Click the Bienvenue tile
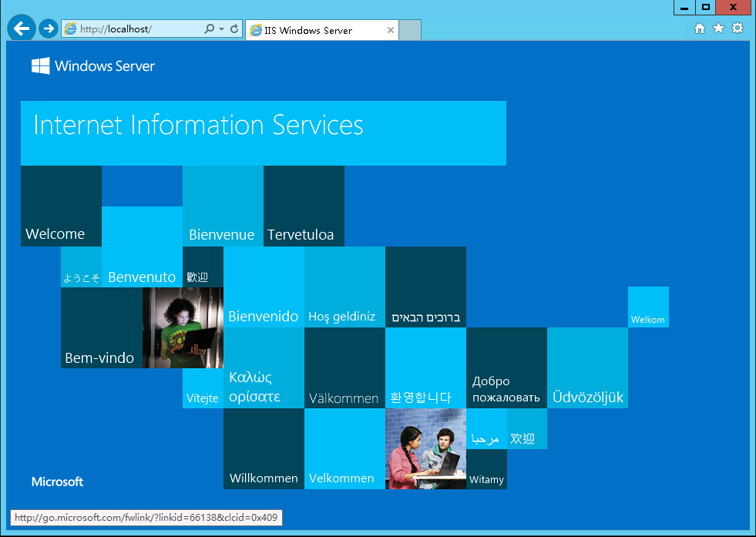Viewport: 756px width, 537px height. [223, 206]
